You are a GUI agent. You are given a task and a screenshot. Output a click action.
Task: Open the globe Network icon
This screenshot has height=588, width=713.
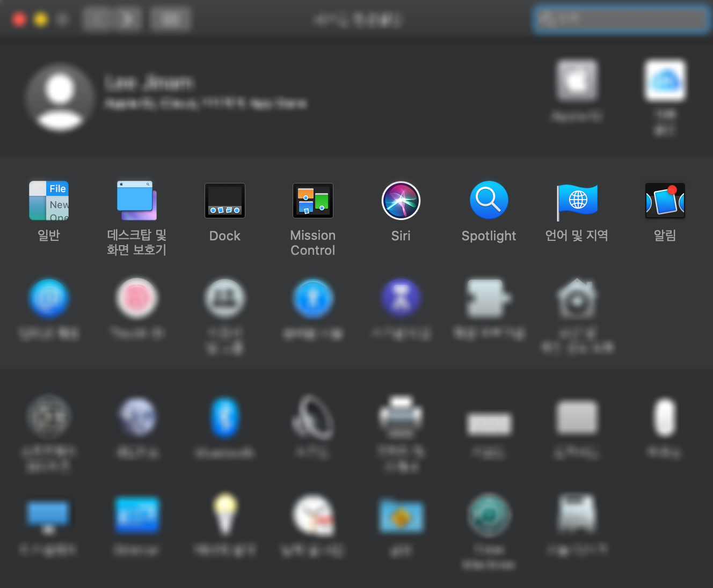tap(137, 417)
